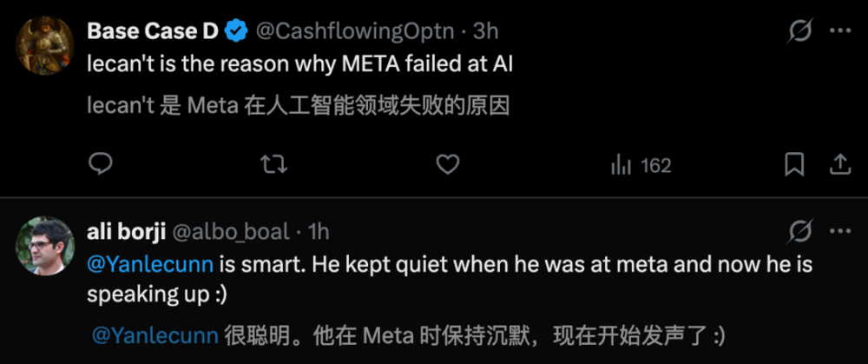Click the share icon on Base Case D's tweet
Viewport: 868px width, 364px height.
[x=840, y=164]
